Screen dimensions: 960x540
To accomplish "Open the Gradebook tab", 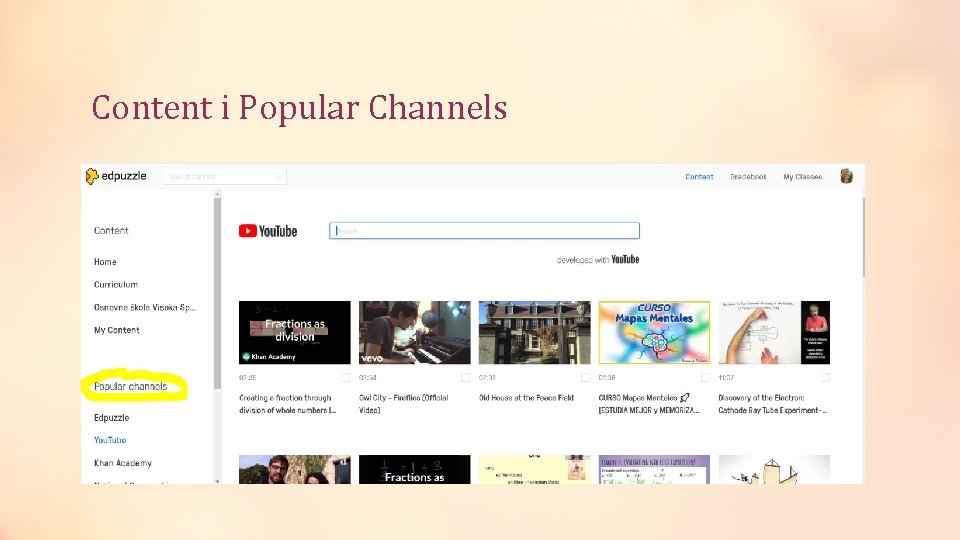I will tap(748, 177).
